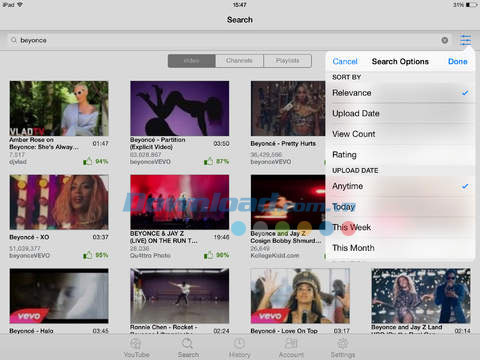The image size is (480, 360).
Task: Set upload date filter to This Month
Action: [400, 248]
